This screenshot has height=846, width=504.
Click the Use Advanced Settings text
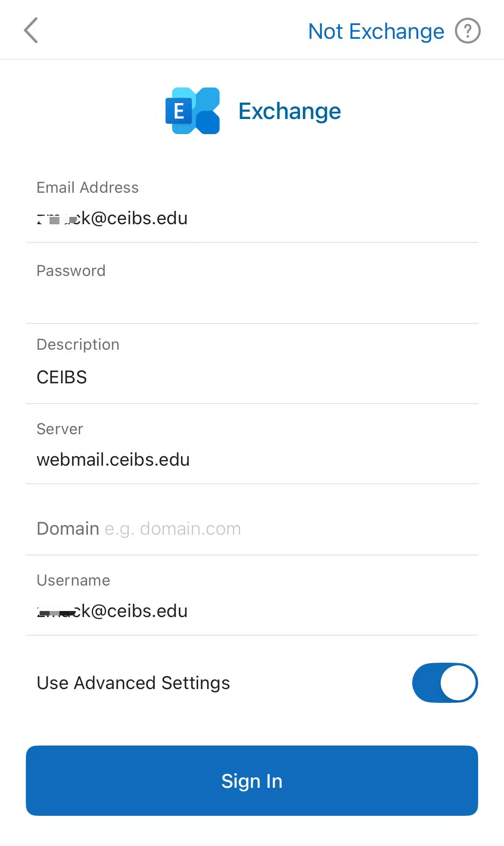tap(133, 683)
